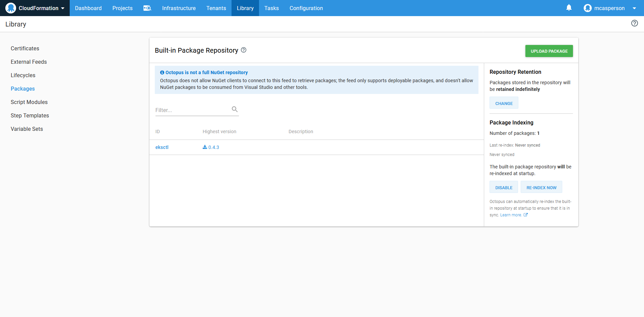The height and width of the screenshot is (317, 644).
Task: Click the mcasperson user avatar icon
Action: pos(587,8)
